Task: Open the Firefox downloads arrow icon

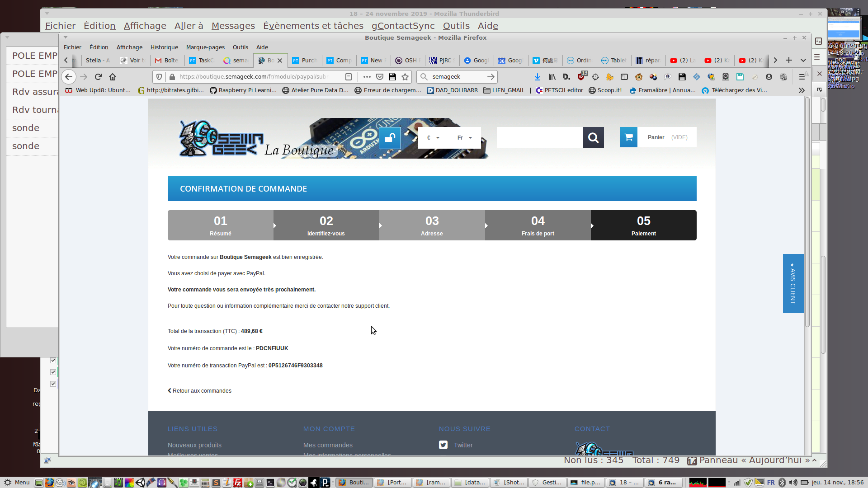Action: [x=537, y=77]
